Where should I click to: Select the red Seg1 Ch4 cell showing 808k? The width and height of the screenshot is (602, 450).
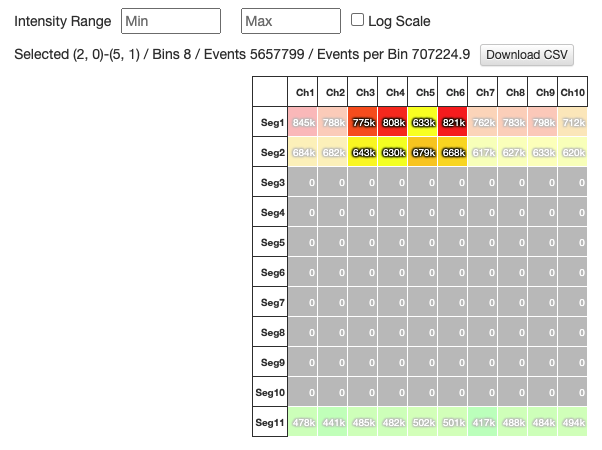(x=393, y=123)
